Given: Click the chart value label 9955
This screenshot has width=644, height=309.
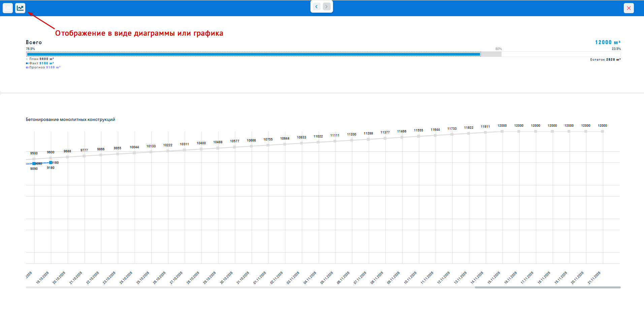Looking at the screenshot, I should (x=118, y=148).
